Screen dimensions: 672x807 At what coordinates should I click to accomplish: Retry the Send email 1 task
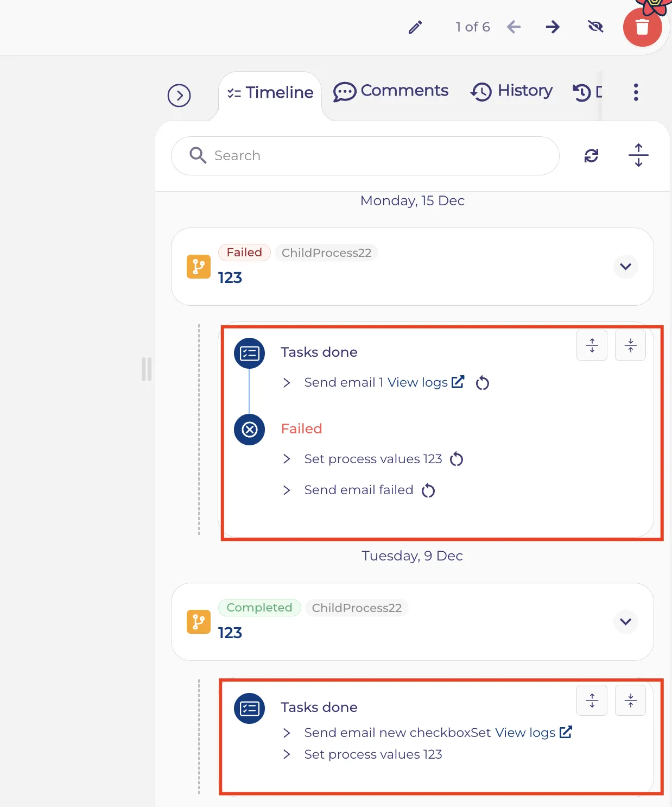click(x=483, y=383)
